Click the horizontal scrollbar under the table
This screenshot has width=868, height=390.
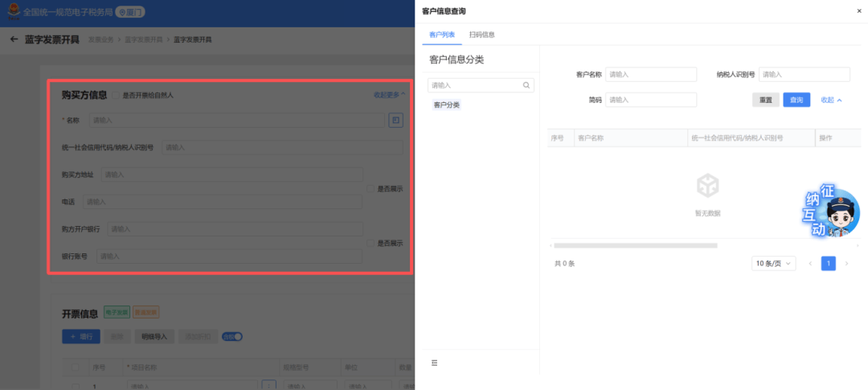point(635,245)
